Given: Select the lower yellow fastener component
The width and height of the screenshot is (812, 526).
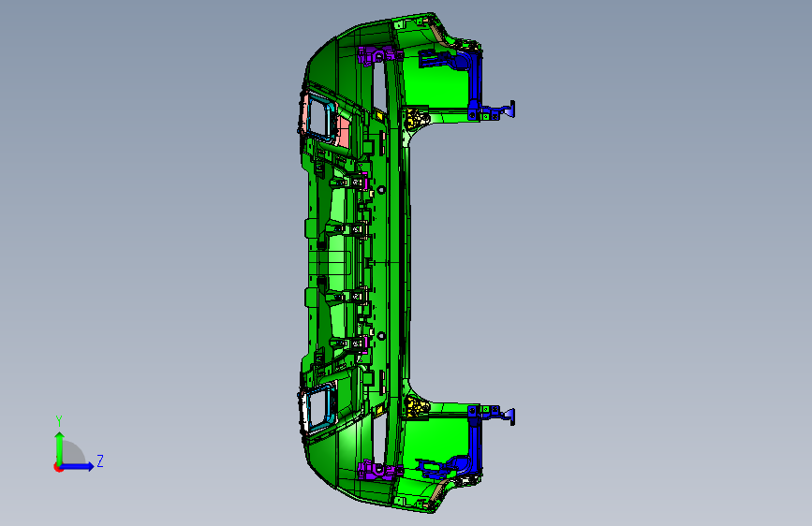Looking at the screenshot, I should pos(417,406).
